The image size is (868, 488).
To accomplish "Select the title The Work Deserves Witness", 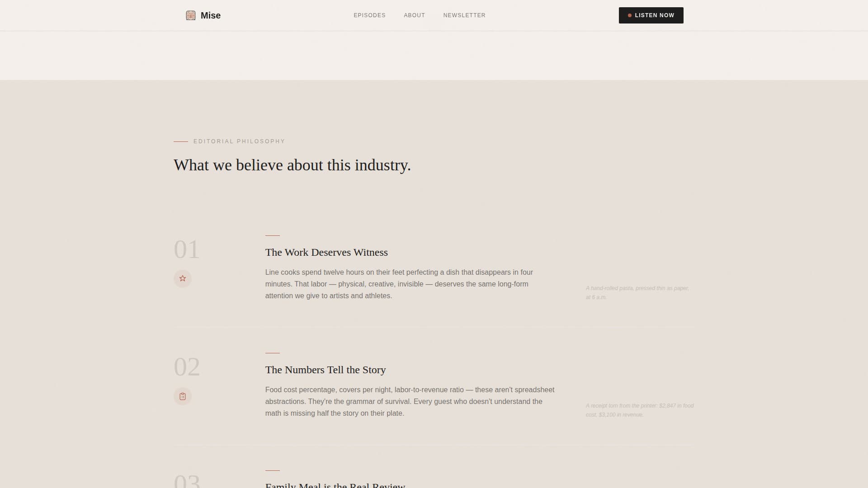I will pos(326,252).
